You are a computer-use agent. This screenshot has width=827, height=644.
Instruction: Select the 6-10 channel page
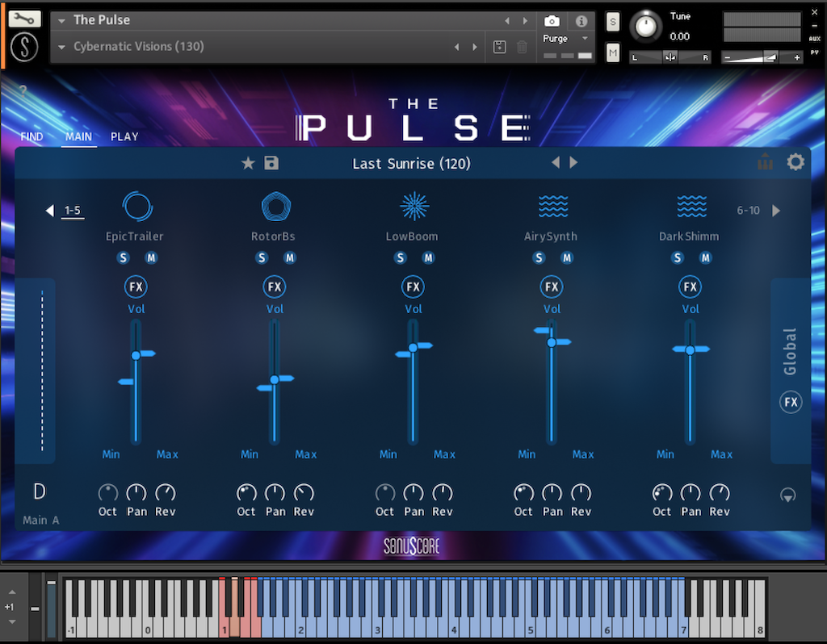(x=748, y=211)
